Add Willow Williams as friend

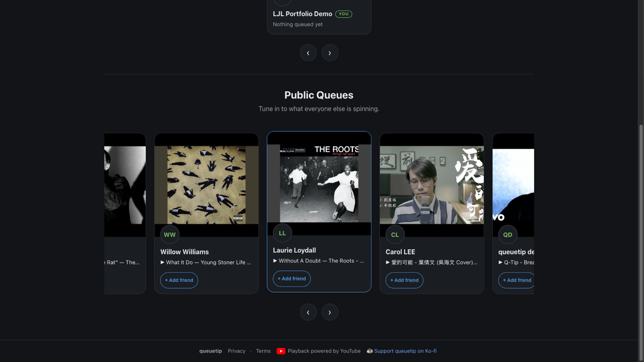click(179, 280)
